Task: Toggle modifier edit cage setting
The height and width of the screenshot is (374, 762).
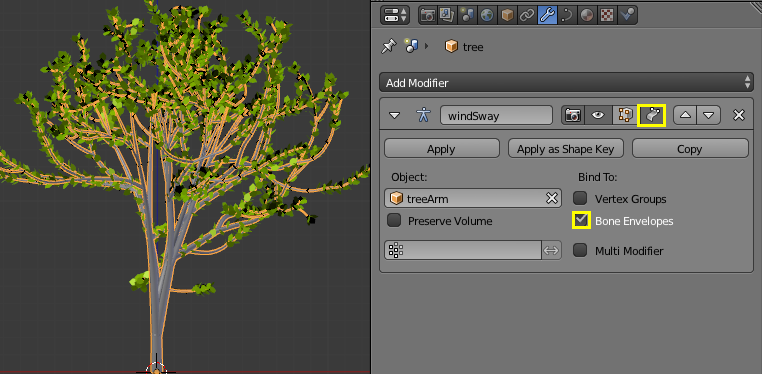Action: coord(651,116)
